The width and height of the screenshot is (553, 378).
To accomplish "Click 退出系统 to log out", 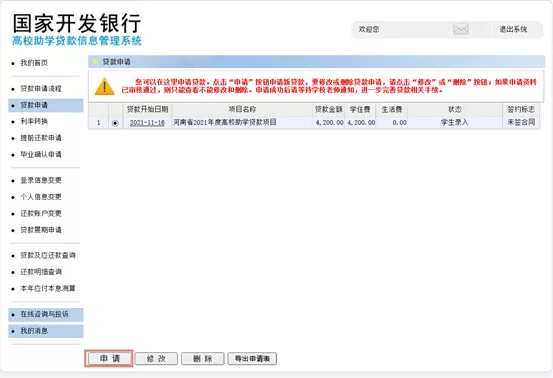I will pos(513,29).
